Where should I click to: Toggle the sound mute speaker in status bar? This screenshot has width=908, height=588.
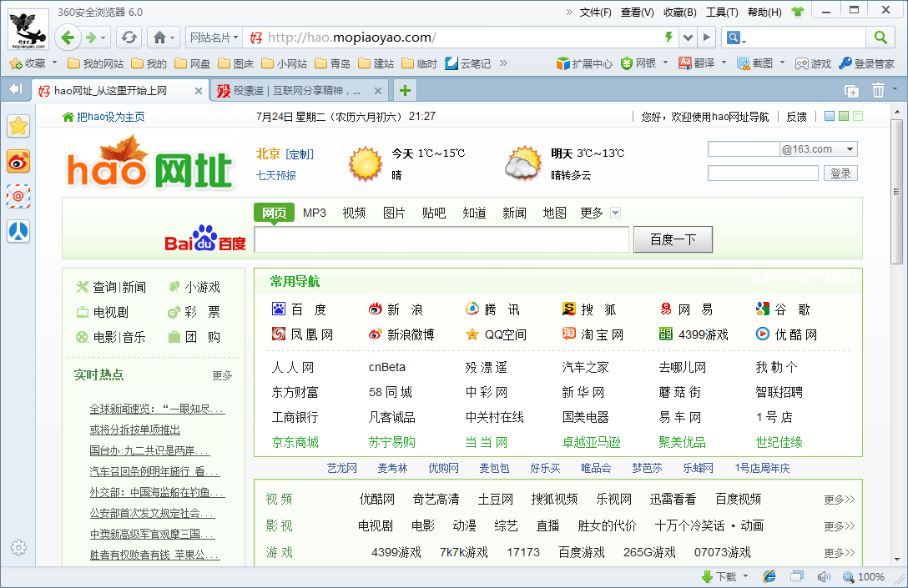[824, 576]
